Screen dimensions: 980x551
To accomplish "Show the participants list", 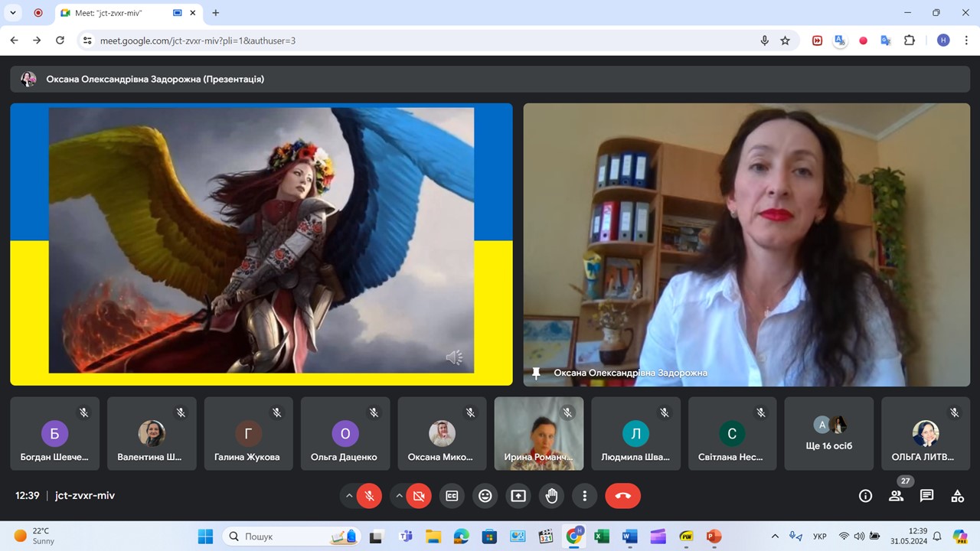I will (896, 496).
